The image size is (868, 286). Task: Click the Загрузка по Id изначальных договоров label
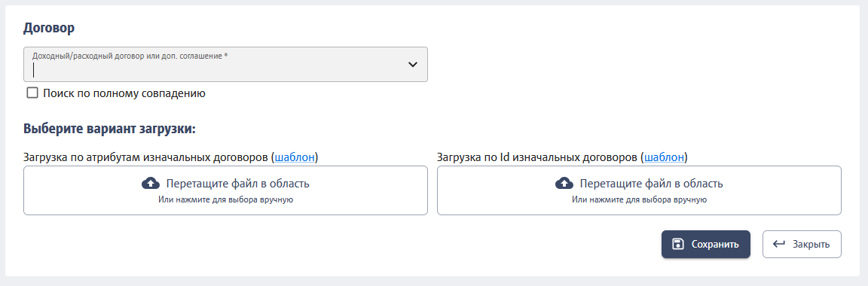coord(537,157)
